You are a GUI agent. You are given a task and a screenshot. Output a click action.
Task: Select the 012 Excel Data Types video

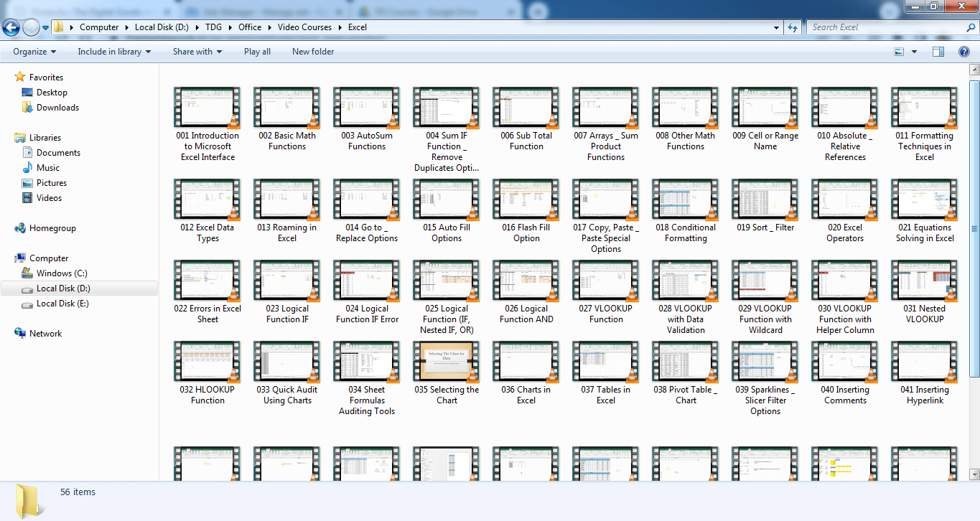[x=207, y=211]
